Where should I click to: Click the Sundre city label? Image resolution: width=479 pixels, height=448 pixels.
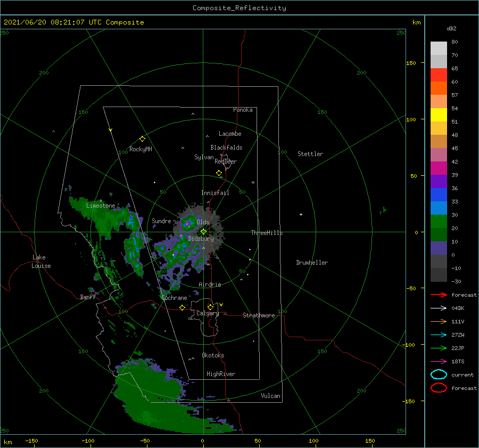point(161,221)
